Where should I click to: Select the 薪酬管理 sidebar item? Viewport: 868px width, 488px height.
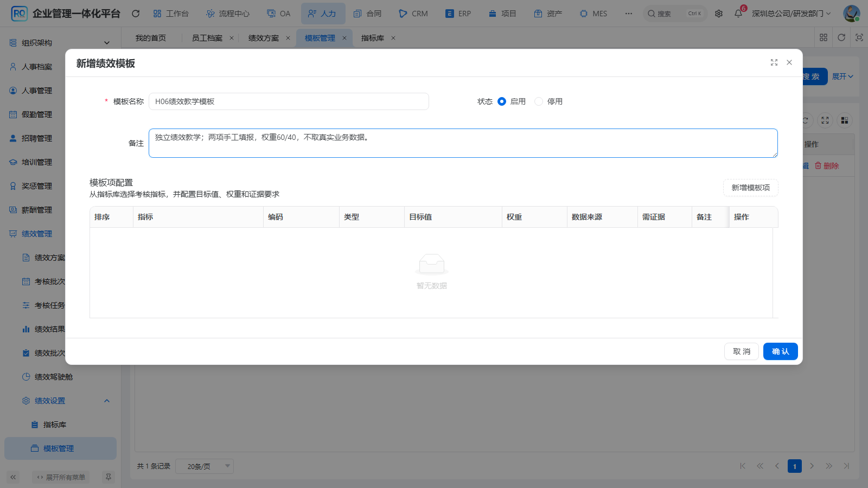pos(60,210)
